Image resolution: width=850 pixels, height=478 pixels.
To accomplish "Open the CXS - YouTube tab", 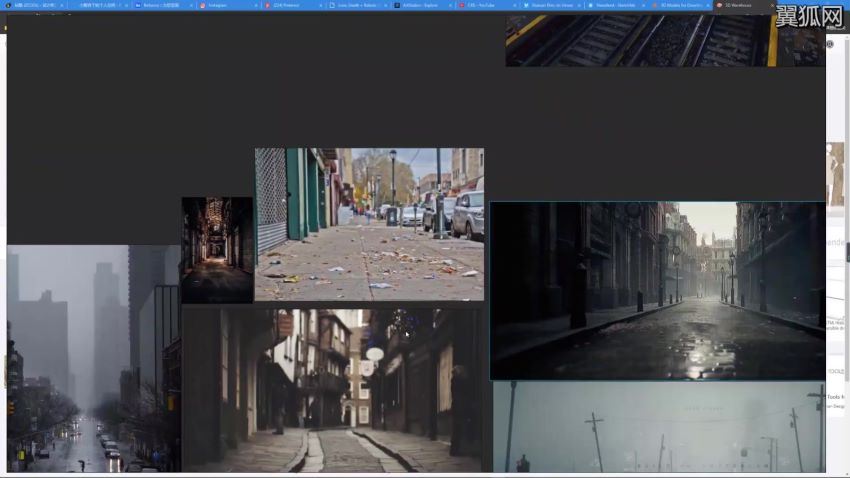I will (x=485, y=5).
